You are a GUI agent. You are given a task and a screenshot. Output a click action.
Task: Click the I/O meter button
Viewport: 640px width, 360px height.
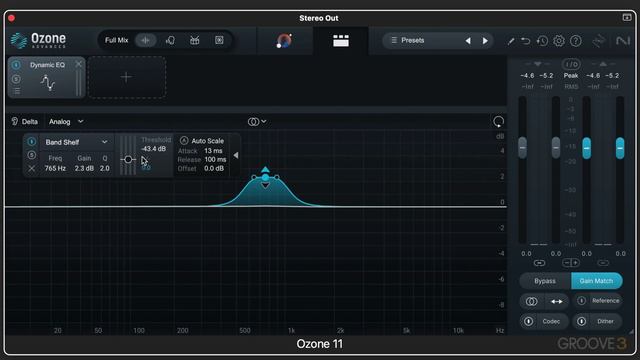click(571, 64)
